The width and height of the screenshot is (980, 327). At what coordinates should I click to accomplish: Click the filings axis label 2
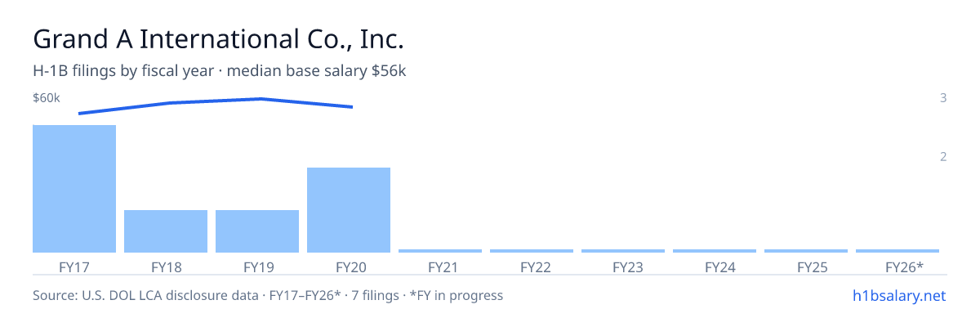pyautogui.click(x=943, y=157)
